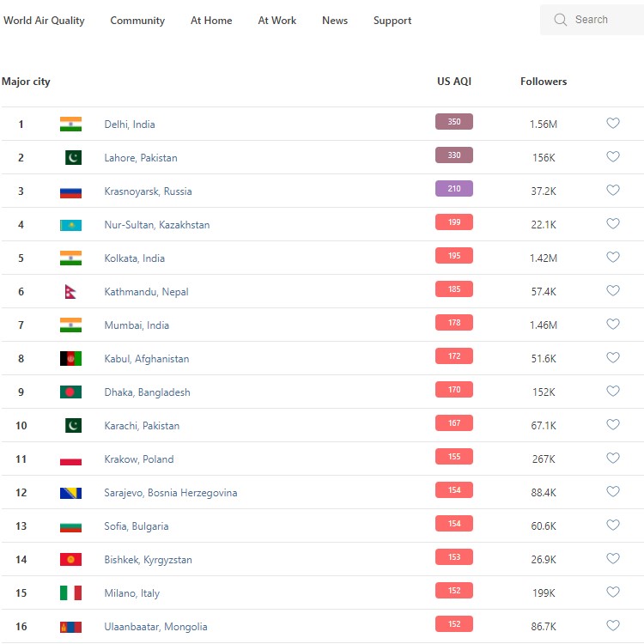The width and height of the screenshot is (644, 644).
Task: Click the Mongolia flag icon
Action: tap(70, 627)
